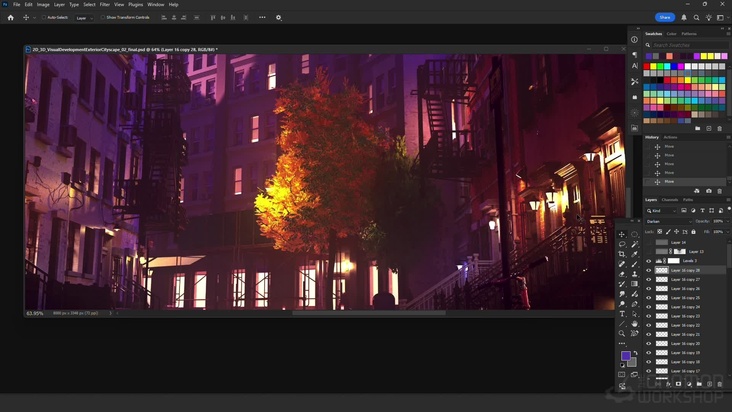Screen dimensions: 732x412
Task: Switch to the Actions tab
Action: (x=670, y=137)
